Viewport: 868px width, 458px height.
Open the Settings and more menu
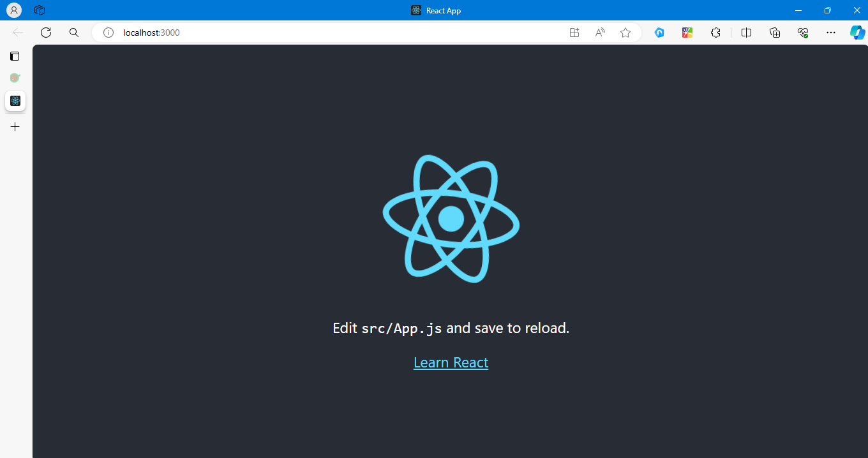[830, 33]
